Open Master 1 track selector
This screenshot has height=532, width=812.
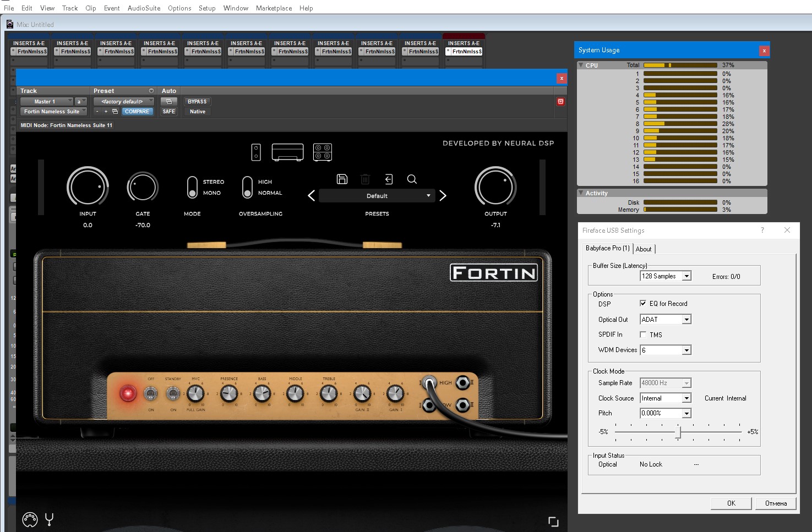tap(47, 101)
